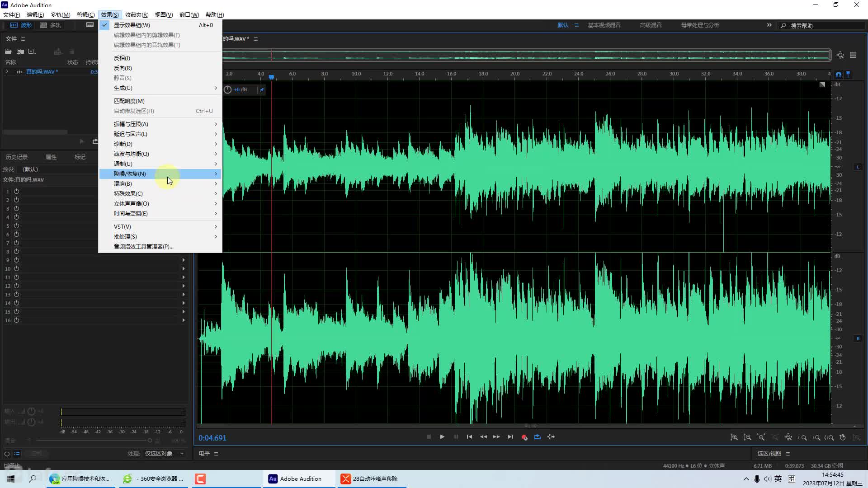Image resolution: width=868 pixels, height=488 pixels.
Task: Toggle effects rack main power button
Action: point(7,454)
